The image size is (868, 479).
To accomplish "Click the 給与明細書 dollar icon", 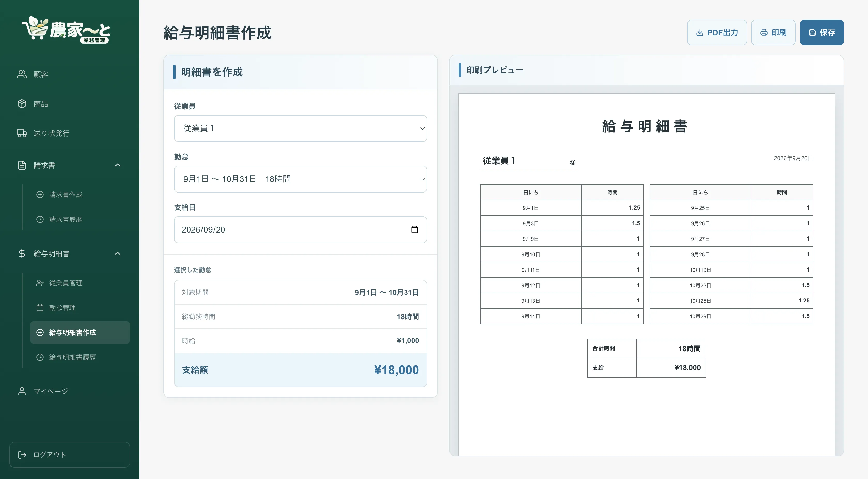I will pyautogui.click(x=22, y=253).
